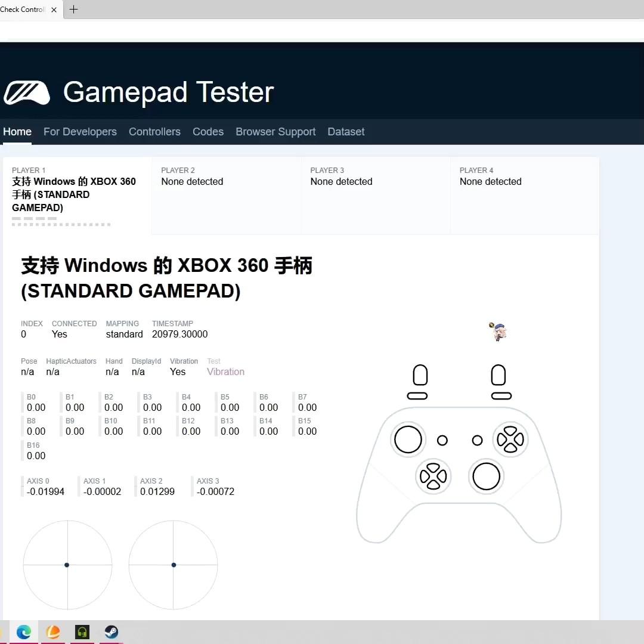644x644 pixels.
Task: Click the right bumper on controller diagram
Action: click(501, 396)
